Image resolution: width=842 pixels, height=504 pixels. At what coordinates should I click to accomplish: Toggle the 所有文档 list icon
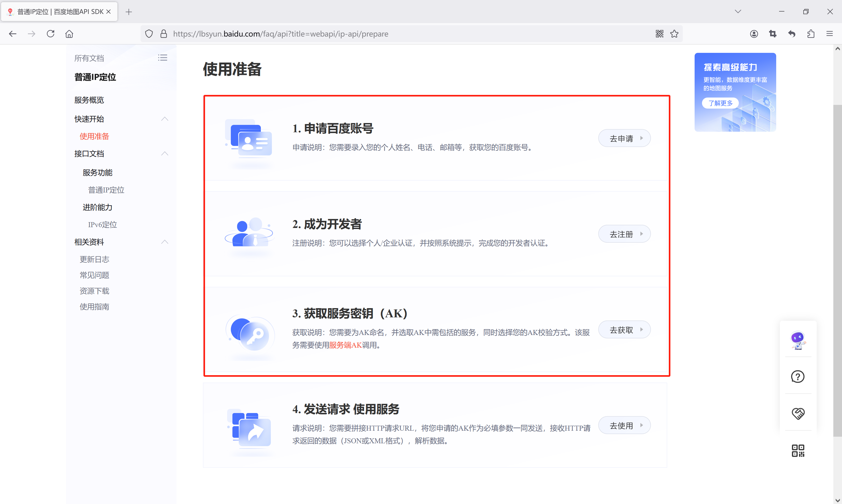162,58
